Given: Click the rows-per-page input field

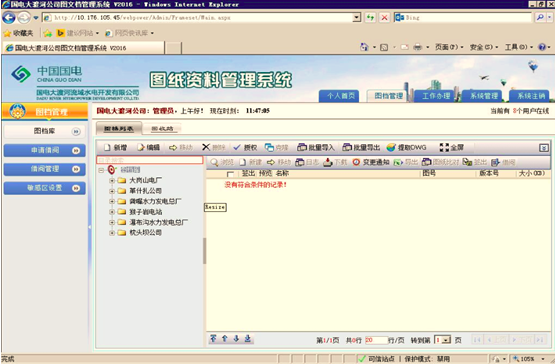Looking at the screenshot, I should 376,340.
